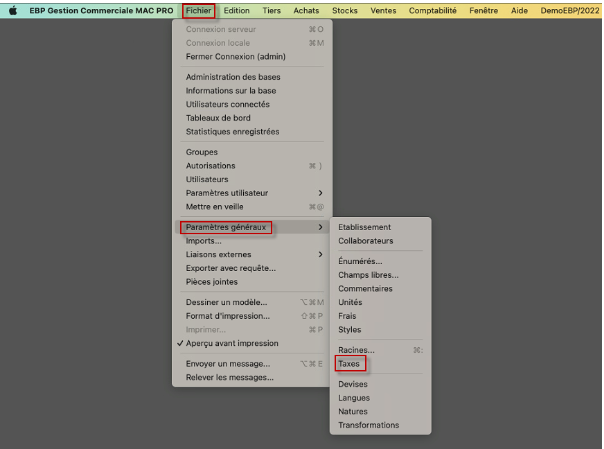This screenshot has height=449, width=604.
Task: Open the Tiers menu
Action: click(272, 10)
